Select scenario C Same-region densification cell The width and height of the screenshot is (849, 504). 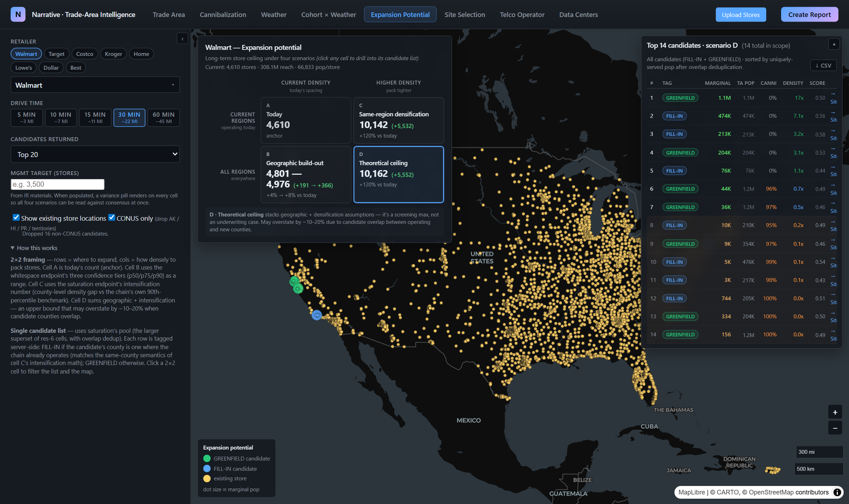[399, 120]
